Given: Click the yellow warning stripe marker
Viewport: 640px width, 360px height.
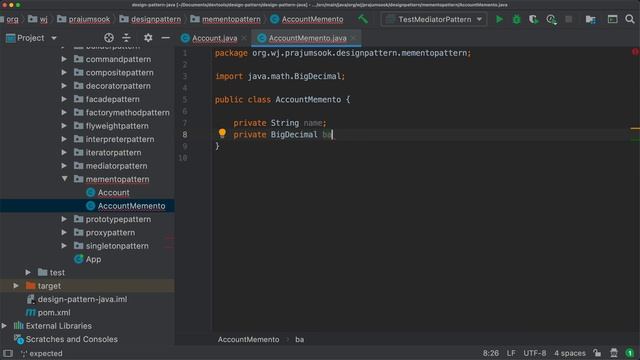Looking at the screenshot, I should (635, 129).
